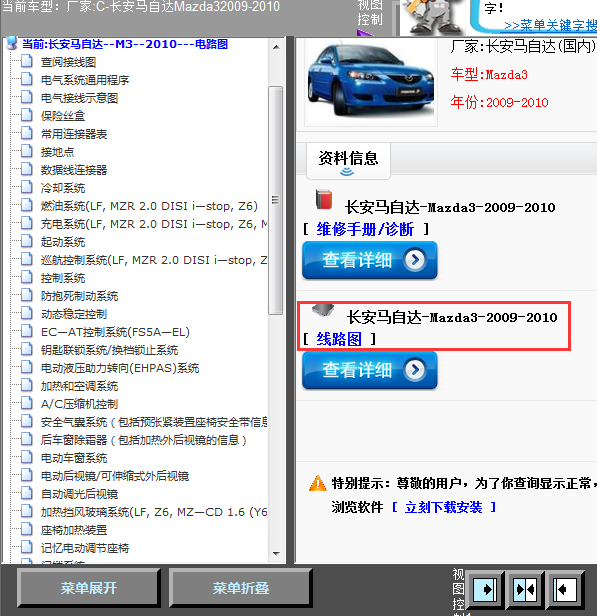
Task: Select A/C压缩机控制 tree item
Action: [x=79, y=404]
